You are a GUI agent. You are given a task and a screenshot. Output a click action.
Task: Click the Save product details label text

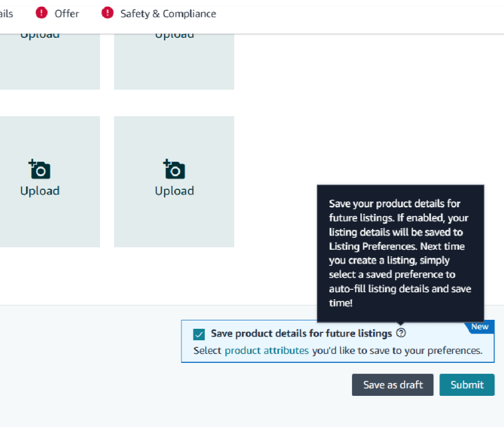(301, 334)
